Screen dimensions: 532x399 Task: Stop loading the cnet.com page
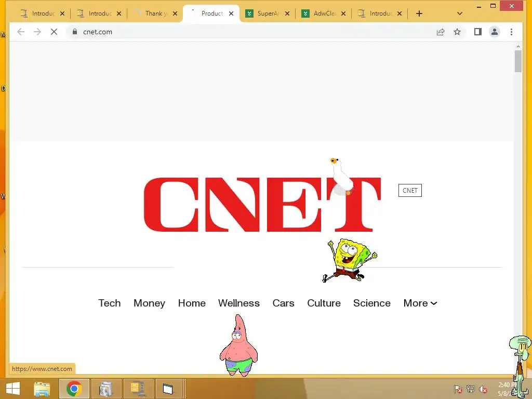coord(54,32)
